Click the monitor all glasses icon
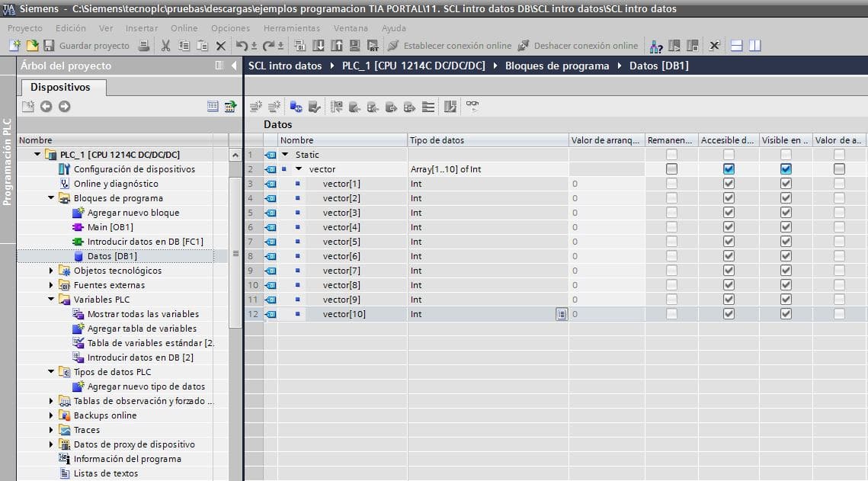The height and width of the screenshot is (481, 868). 472,105
